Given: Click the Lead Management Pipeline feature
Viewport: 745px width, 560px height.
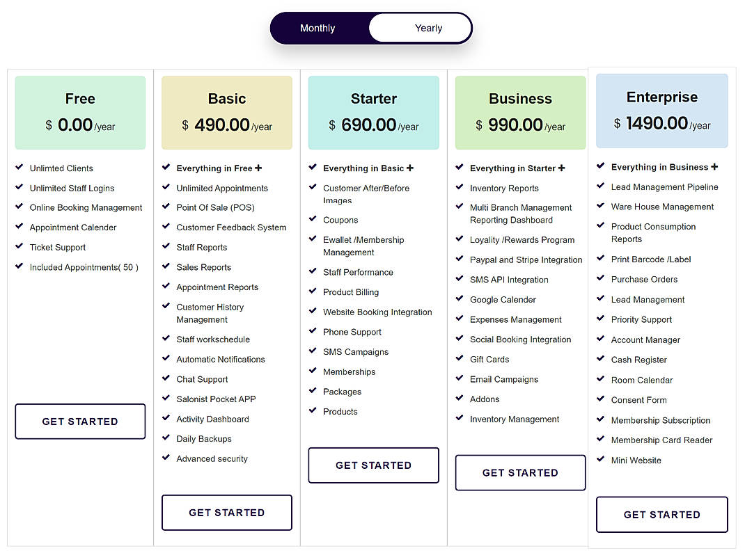Looking at the screenshot, I should tap(665, 187).
